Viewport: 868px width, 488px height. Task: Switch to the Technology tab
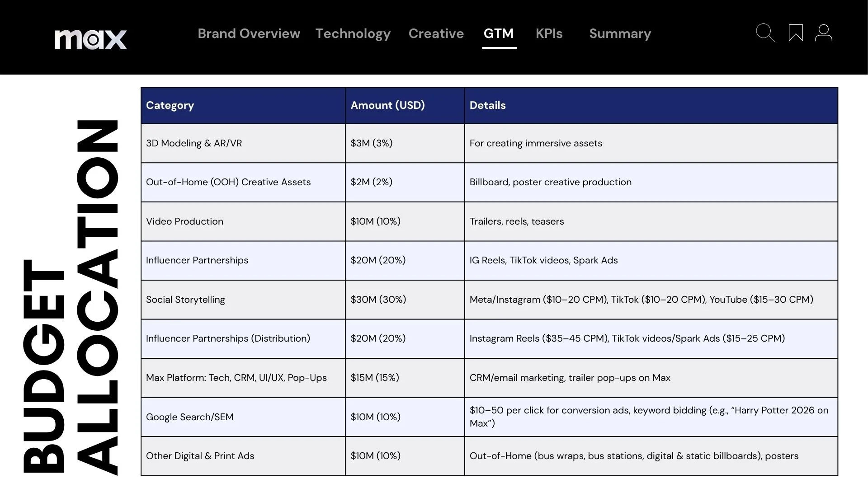tap(353, 33)
